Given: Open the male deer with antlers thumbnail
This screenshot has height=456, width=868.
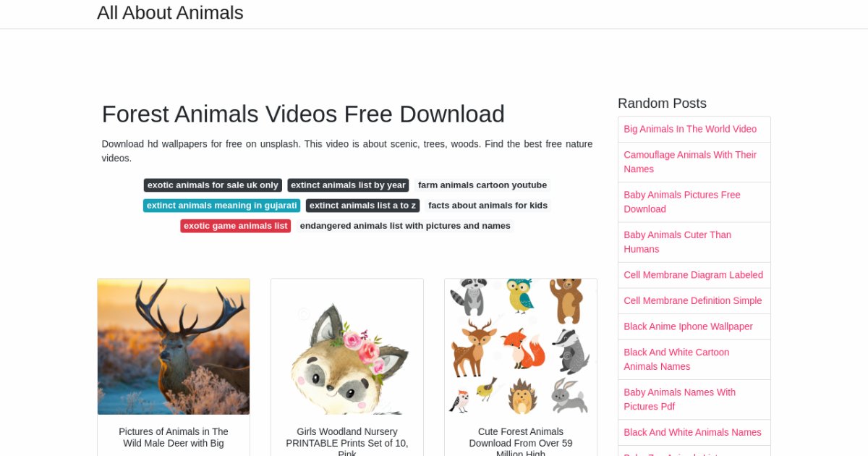Looking at the screenshot, I should point(174,347).
